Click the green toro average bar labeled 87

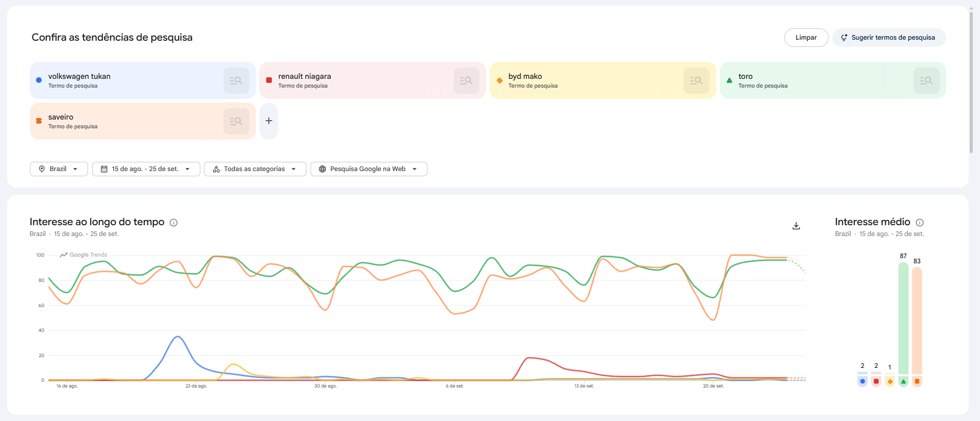tap(903, 318)
